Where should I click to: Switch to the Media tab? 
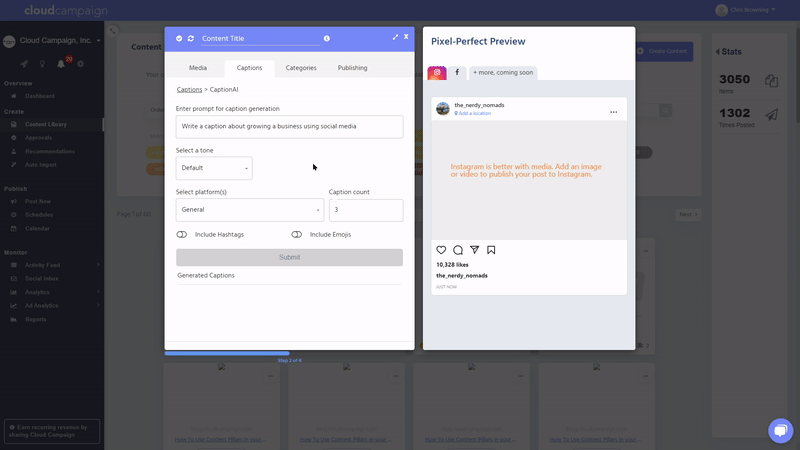pos(198,68)
